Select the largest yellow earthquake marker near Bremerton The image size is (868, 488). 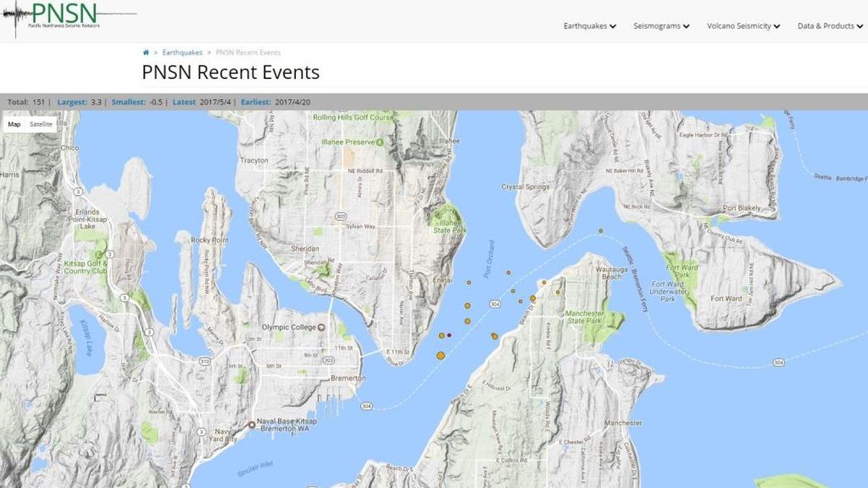[441, 355]
